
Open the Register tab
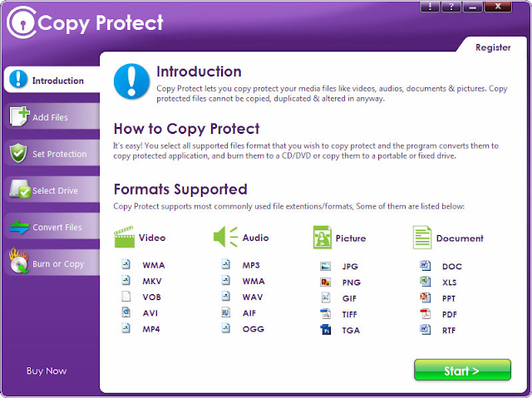[x=493, y=47]
